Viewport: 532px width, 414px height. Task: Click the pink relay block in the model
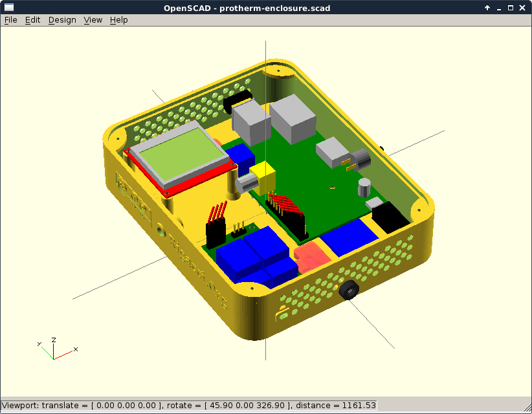(x=313, y=256)
